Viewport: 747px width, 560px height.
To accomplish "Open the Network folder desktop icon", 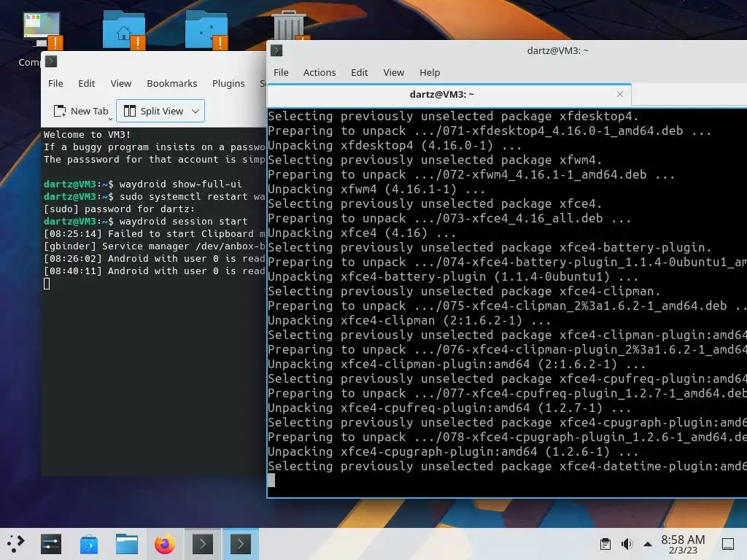I will point(206,29).
